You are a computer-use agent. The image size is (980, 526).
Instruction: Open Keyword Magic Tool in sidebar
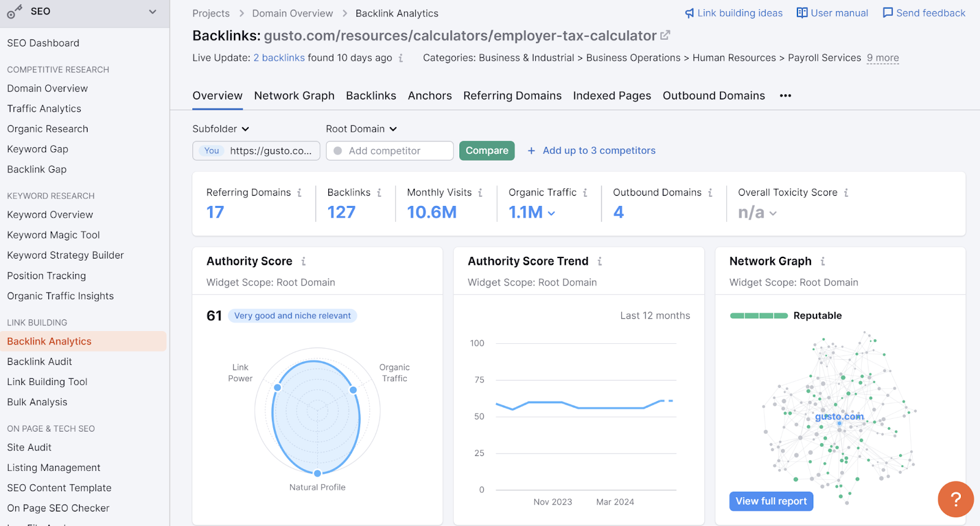coord(53,235)
